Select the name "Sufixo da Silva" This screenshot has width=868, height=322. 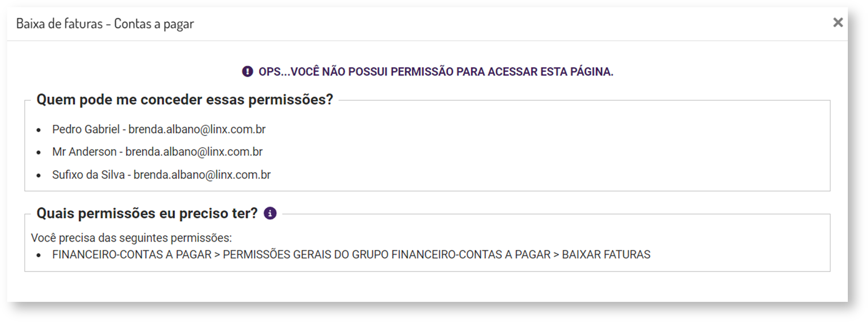(88, 175)
